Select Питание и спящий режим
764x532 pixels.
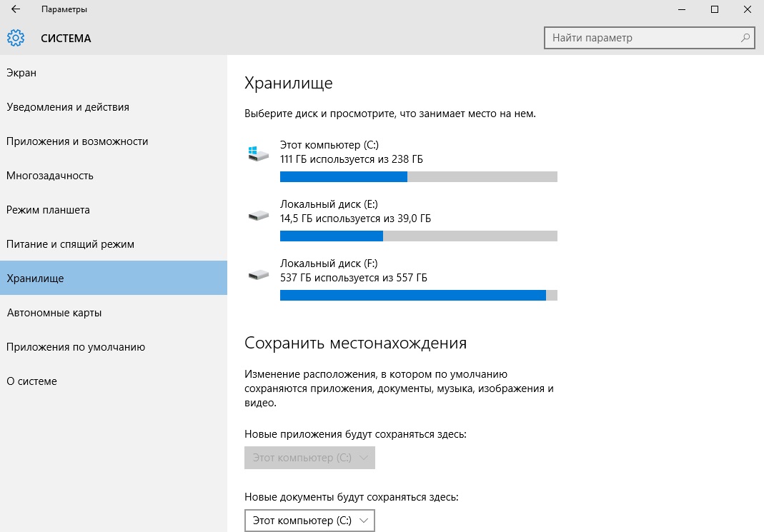[114, 244]
